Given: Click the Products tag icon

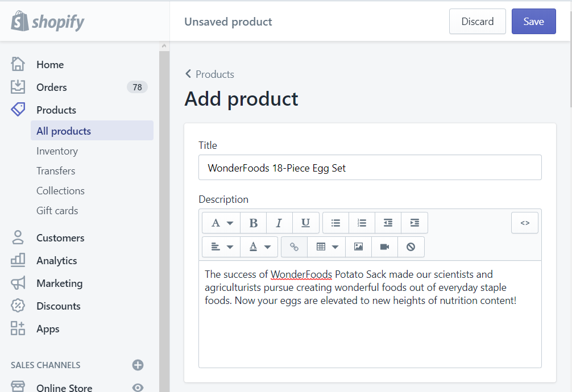Looking at the screenshot, I should (18, 110).
